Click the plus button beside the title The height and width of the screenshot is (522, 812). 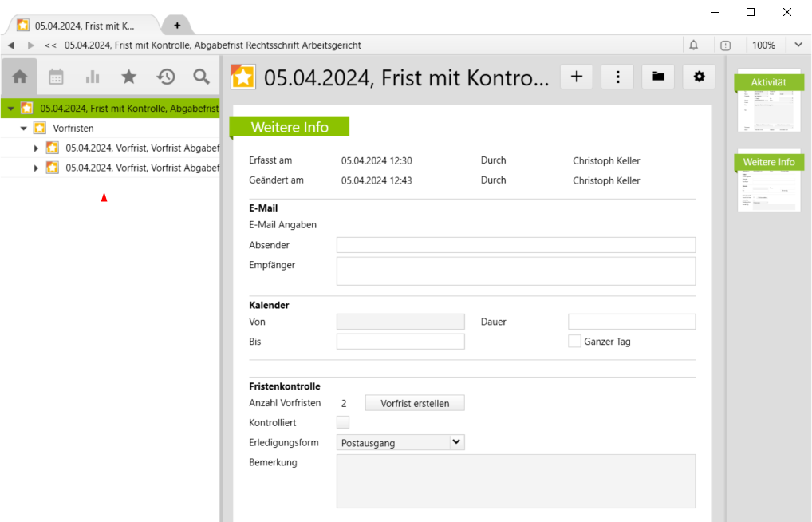576,77
